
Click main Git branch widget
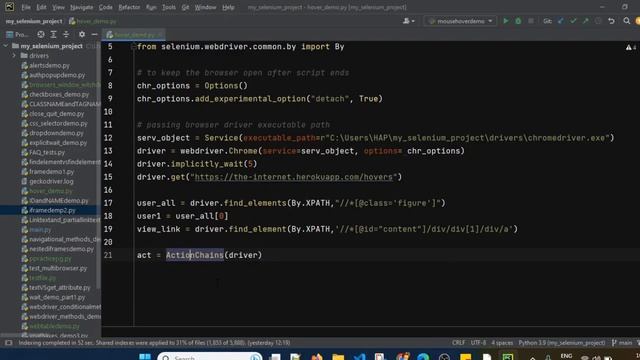(622, 343)
